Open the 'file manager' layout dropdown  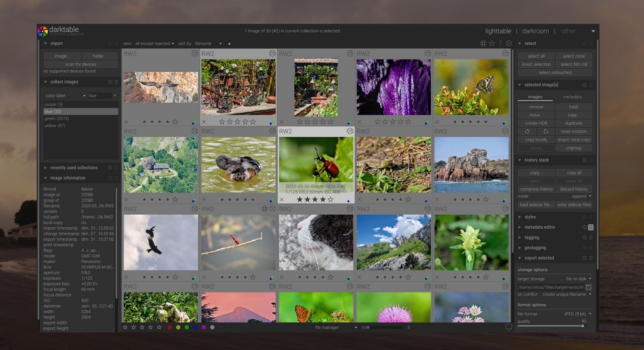[x=336, y=327]
